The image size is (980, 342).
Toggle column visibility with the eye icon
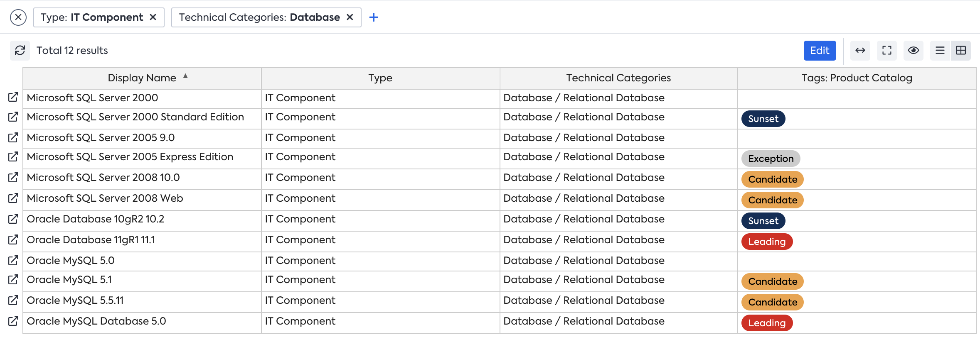(914, 51)
